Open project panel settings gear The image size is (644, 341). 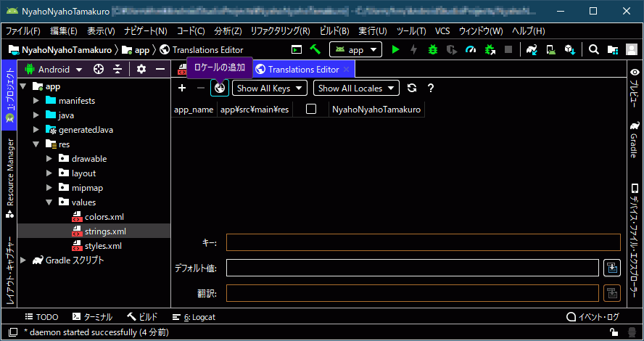(141, 69)
